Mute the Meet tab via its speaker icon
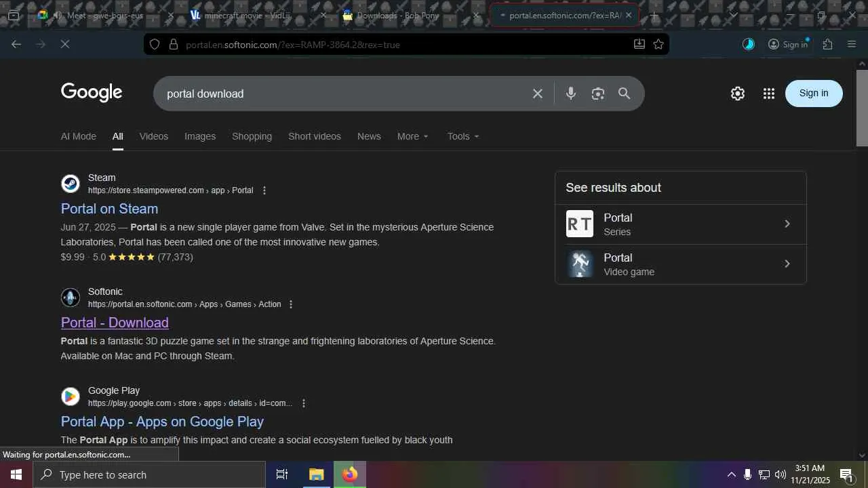 click(58, 15)
